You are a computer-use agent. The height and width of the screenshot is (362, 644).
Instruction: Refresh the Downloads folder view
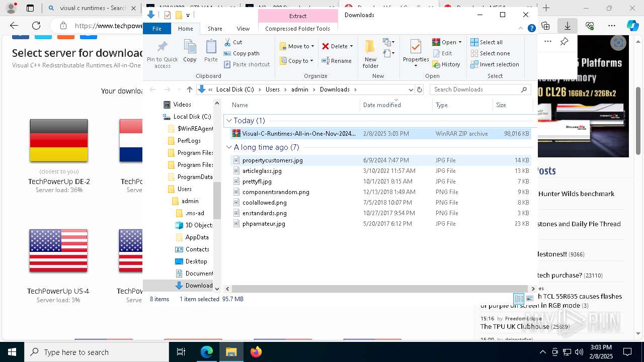coord(420,89)
